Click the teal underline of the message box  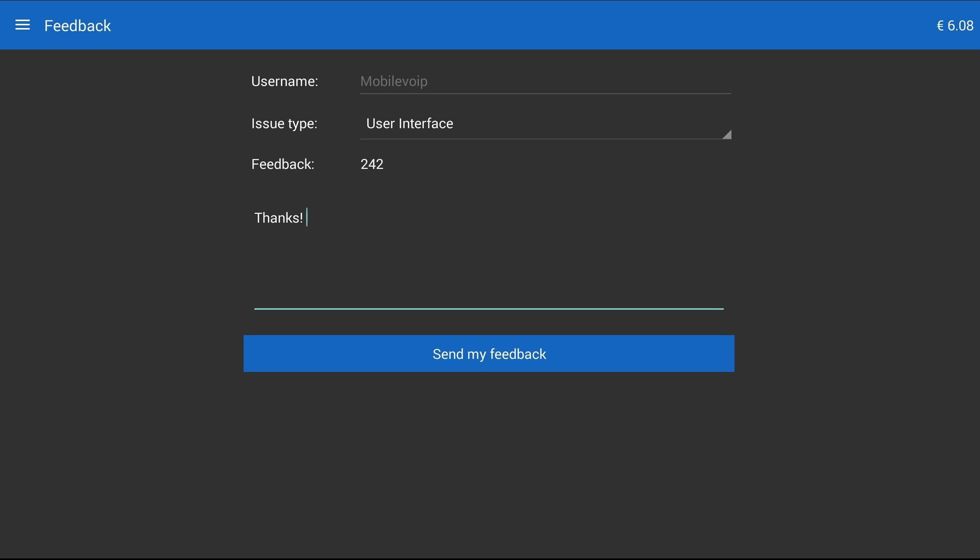(488, 309)
